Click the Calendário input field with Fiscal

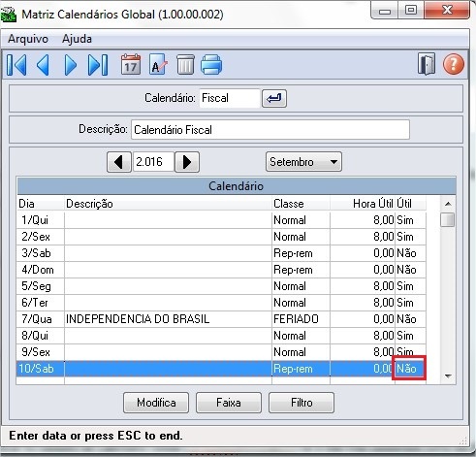coord(230,98)
